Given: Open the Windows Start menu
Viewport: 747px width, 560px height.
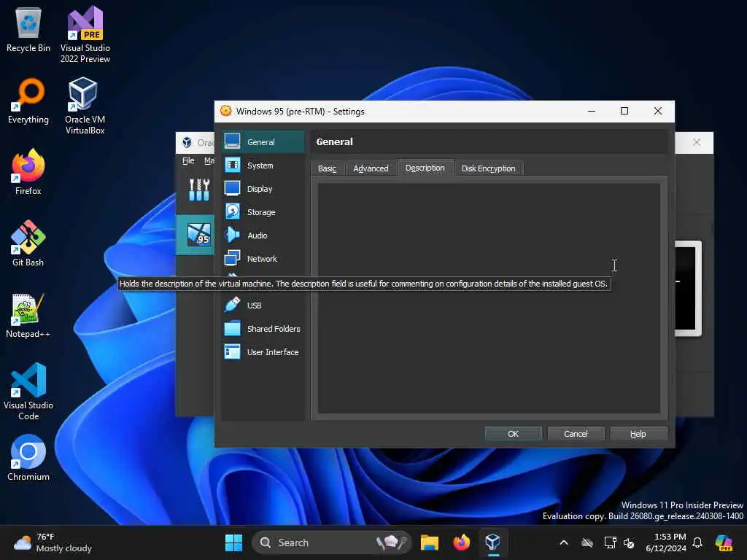Looking at the screenshot, I should pyautogui.click(x=233, y=542).
